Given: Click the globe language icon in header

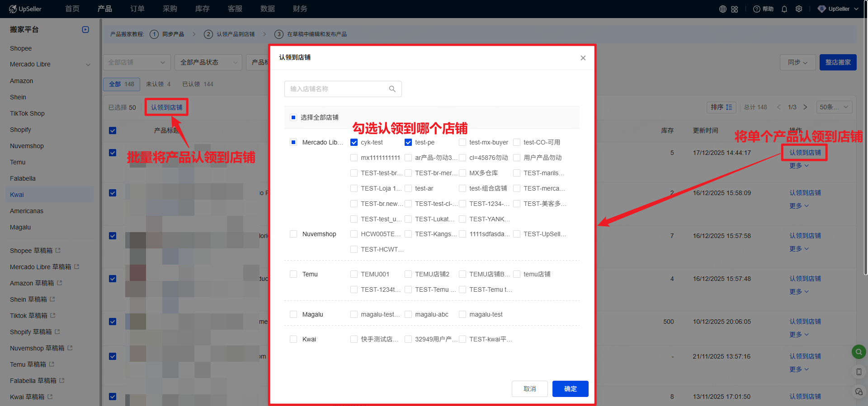Looking at the screenshot, I should (x=722, y=9).
